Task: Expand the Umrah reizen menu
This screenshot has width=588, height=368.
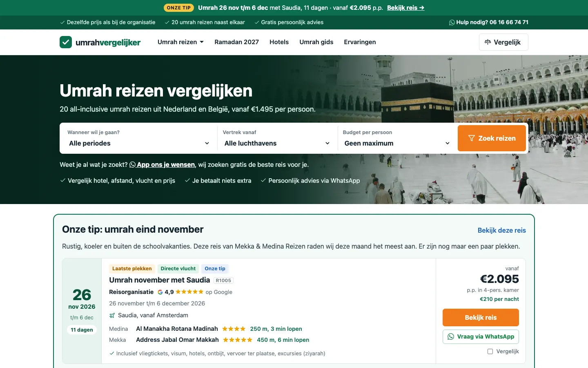Action: [x=180, y=42]
